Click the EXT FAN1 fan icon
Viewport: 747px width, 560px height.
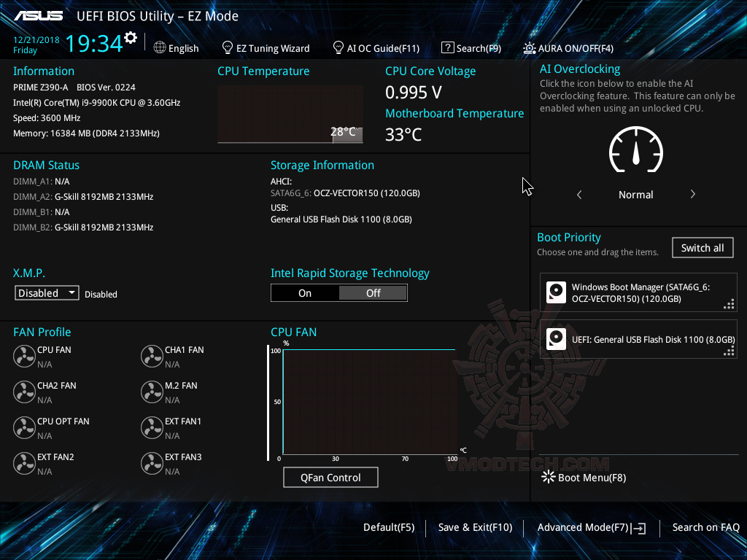click(x=152, y=427)
